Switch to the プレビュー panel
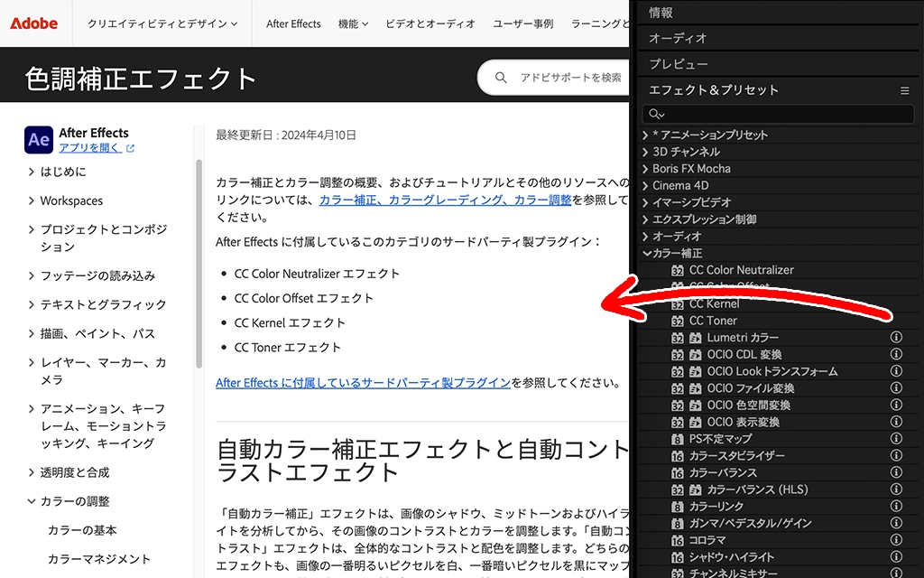Image resolution: width=924 pixels, height=578 pixels. (x=679, y=64)
